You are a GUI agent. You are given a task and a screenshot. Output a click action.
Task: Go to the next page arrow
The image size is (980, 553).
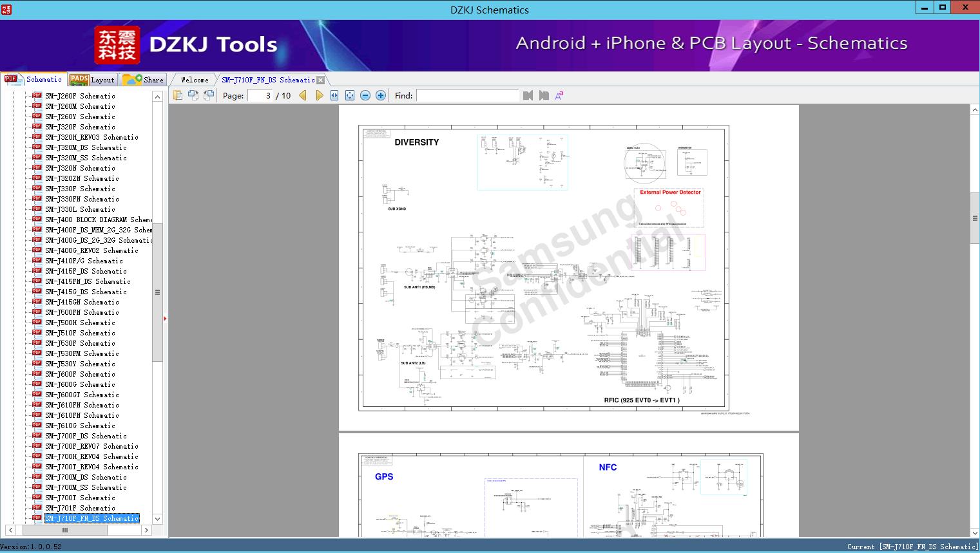pos(319,95)
